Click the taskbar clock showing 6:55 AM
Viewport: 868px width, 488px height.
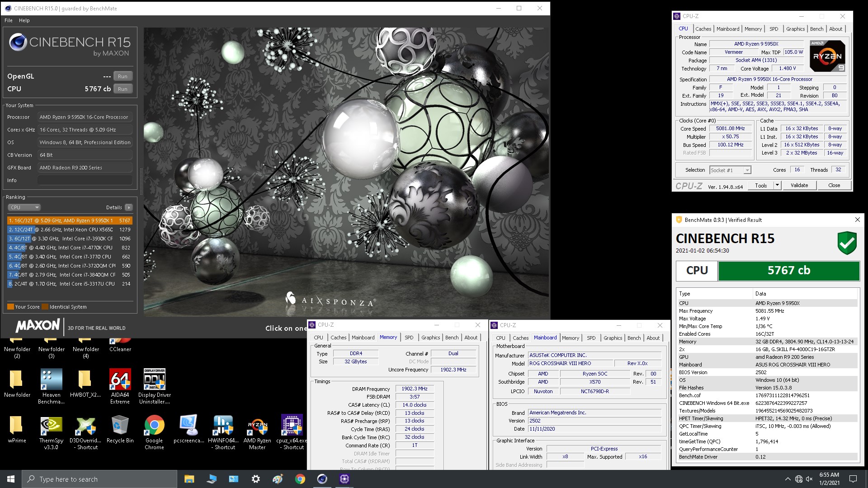(829, 479)
